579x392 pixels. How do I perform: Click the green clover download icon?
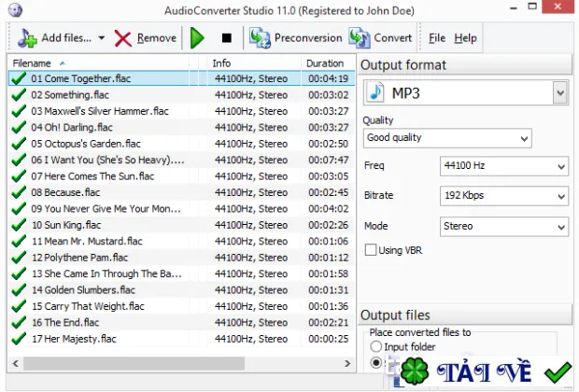(x=415, y=371)
